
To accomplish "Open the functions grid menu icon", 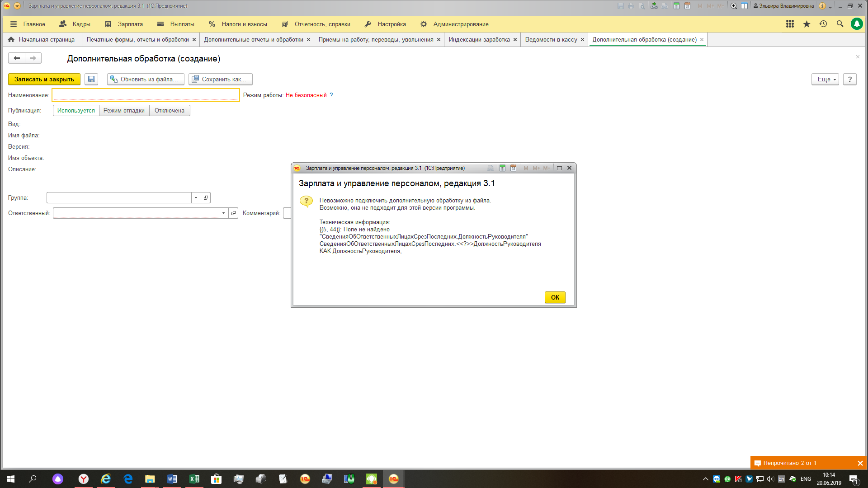I will pyautogui.click(x=790, y=24).
